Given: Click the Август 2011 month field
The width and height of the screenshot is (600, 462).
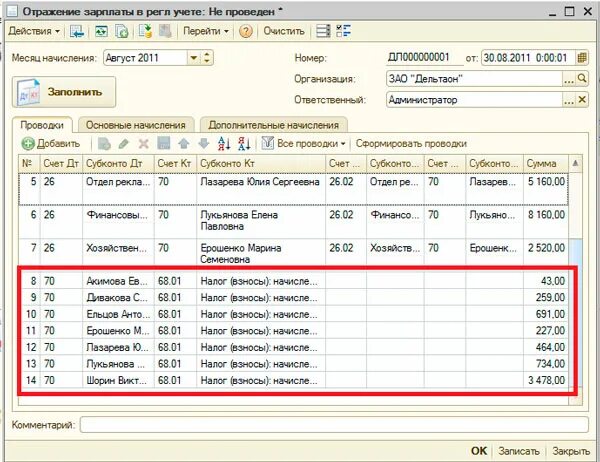Looking at the screenshot, I should click(x=145, y=58).
